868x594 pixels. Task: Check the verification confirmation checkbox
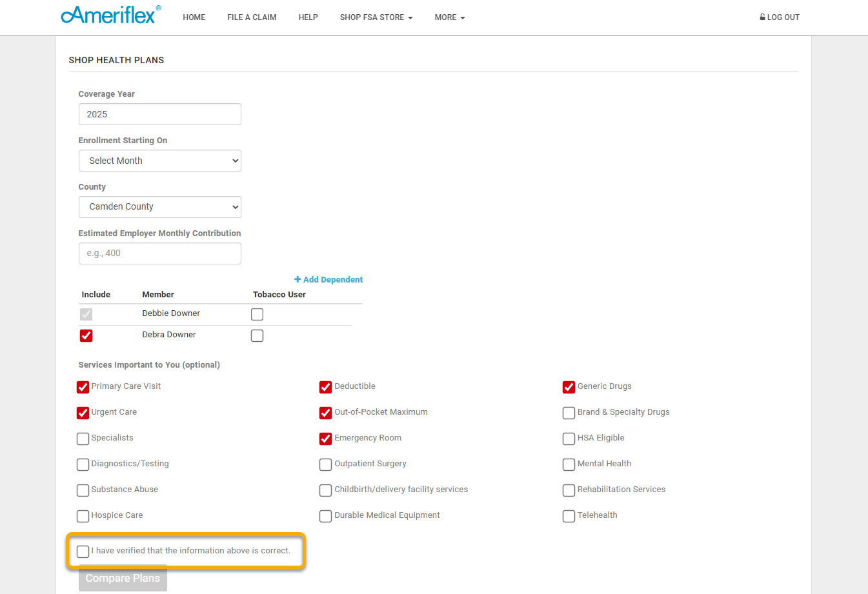83,551
